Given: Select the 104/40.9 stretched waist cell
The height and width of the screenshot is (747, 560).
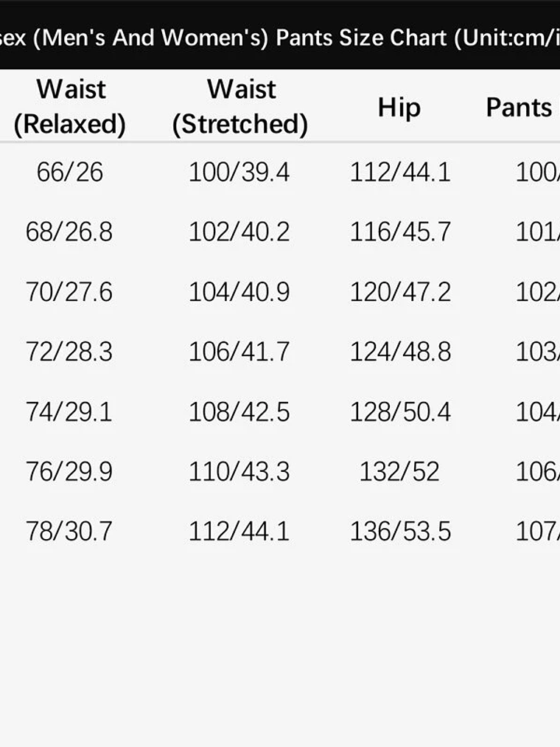Looking at the screenshot, I should pos(239,292).
